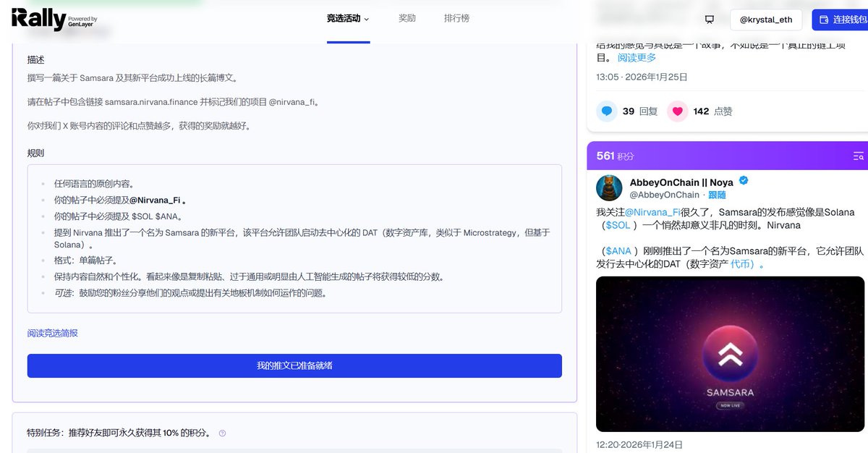Click the 39 回复 reply count
868x453 pixels.
pyautogui.click(x=640, y=111)
